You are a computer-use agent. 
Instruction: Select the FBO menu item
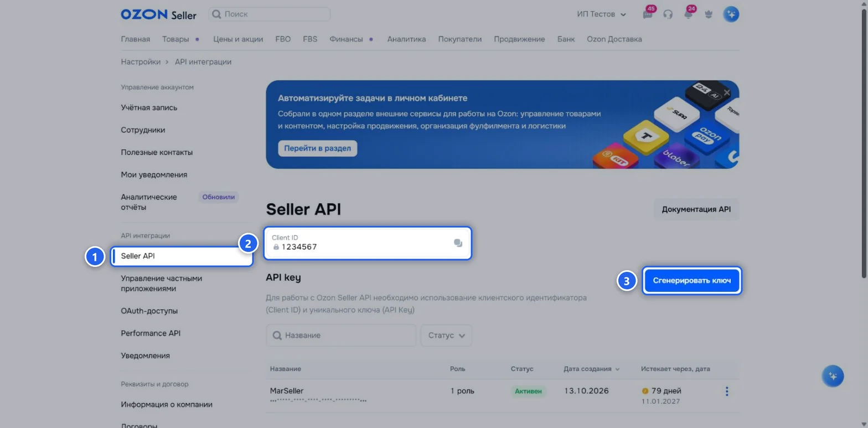coord(283,39)
